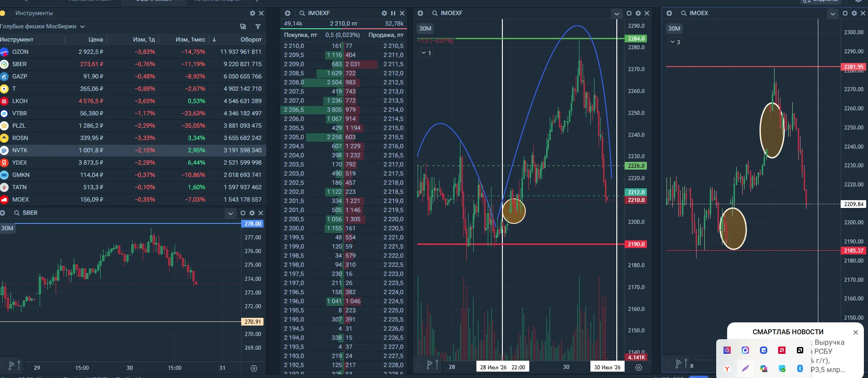Image resolution: width=868 pixels, height=378 pixels.
Task: Expand the SBER chart panel dropdown
Action: point(231,213)
